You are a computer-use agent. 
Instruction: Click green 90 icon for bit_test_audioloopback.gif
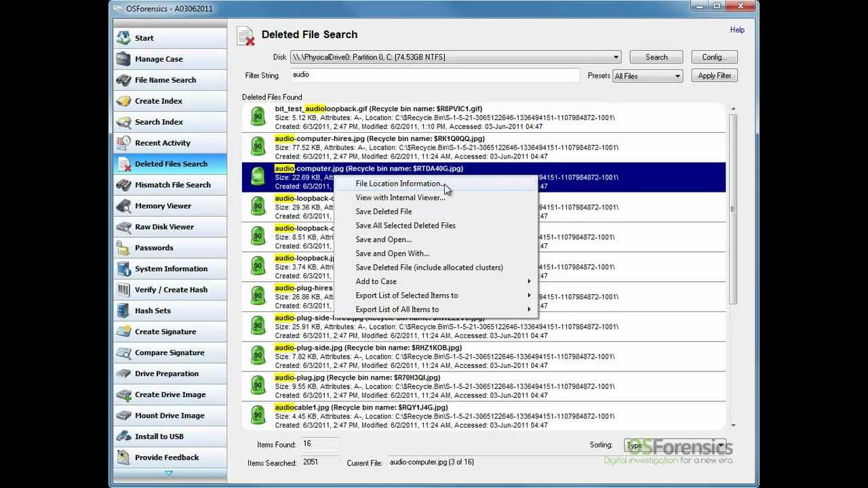pos(258,117)
